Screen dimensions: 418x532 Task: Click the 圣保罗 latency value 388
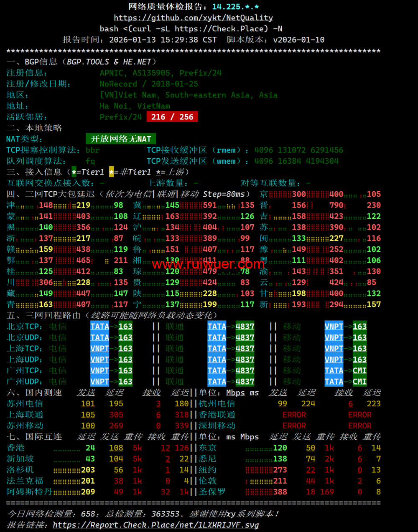pos(280,492)
